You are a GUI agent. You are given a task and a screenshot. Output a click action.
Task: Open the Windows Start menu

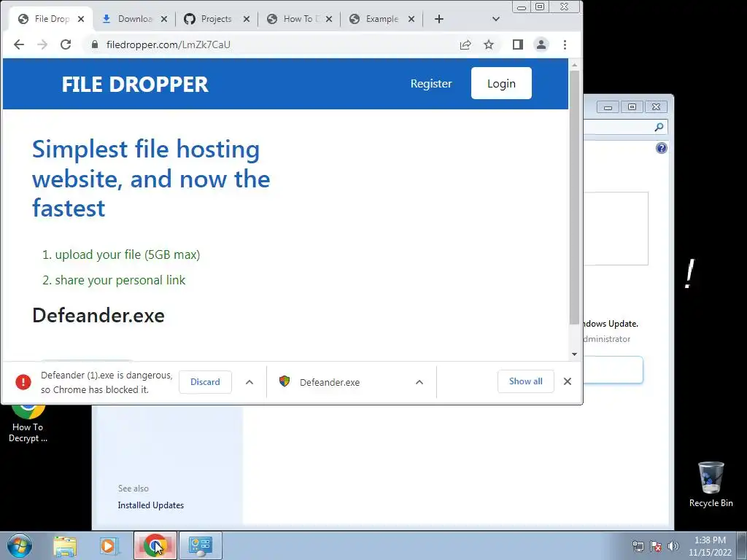[19, 545]
